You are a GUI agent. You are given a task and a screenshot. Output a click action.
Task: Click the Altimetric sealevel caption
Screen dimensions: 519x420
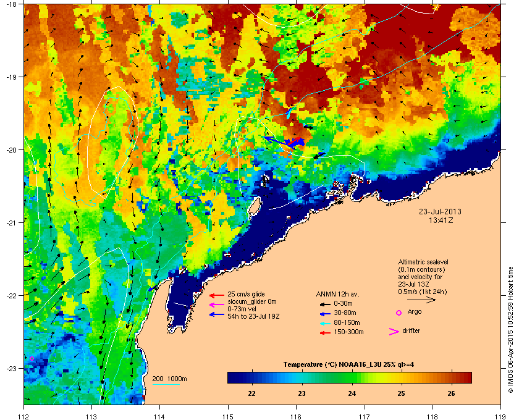pyautogui.click(x=423, y=277)
